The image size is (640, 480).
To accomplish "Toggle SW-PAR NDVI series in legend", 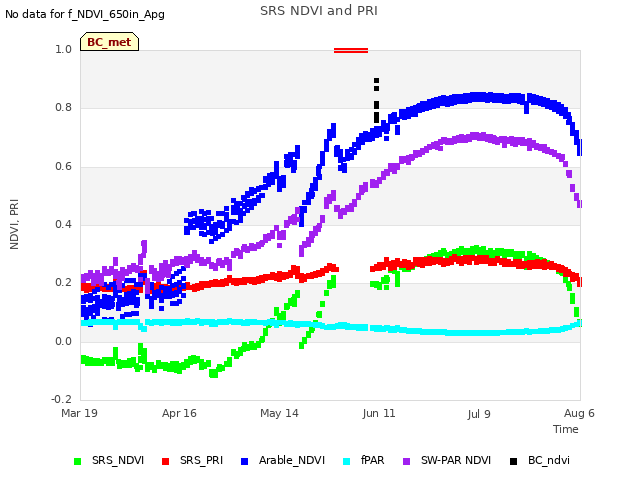I will [447, 460].
